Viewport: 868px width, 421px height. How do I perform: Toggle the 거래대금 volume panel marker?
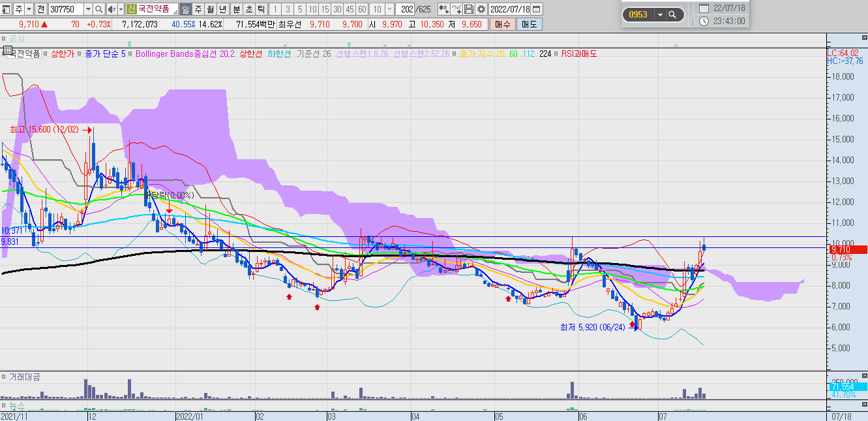point(5,377)
